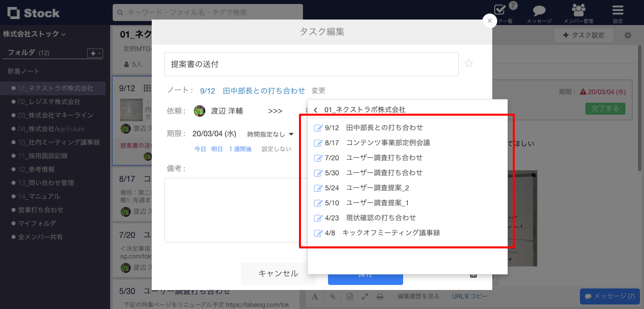Star the 提案書の送付 task as favorite
Viewport: 644px width, 309px height.
click(469, 64)
